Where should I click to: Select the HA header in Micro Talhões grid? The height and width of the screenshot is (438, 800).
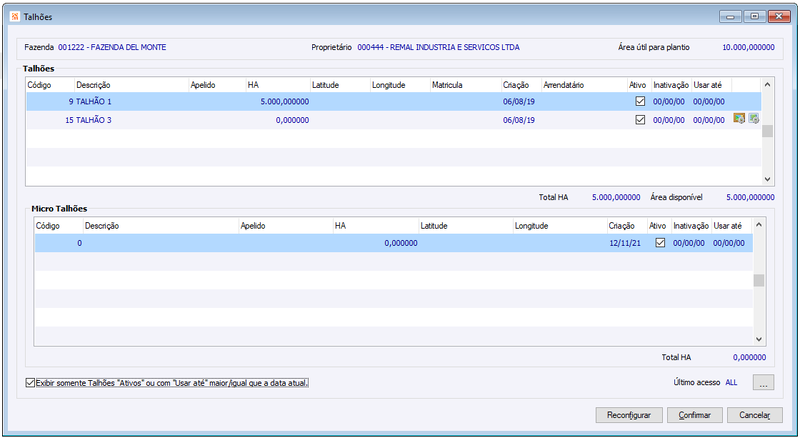[x=340, y=226]
